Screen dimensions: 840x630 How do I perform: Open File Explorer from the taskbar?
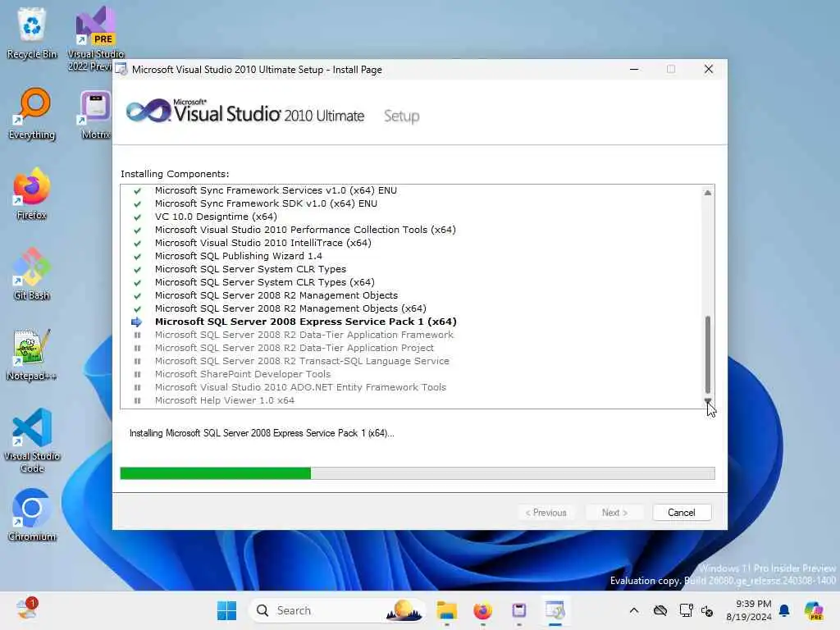446,610
